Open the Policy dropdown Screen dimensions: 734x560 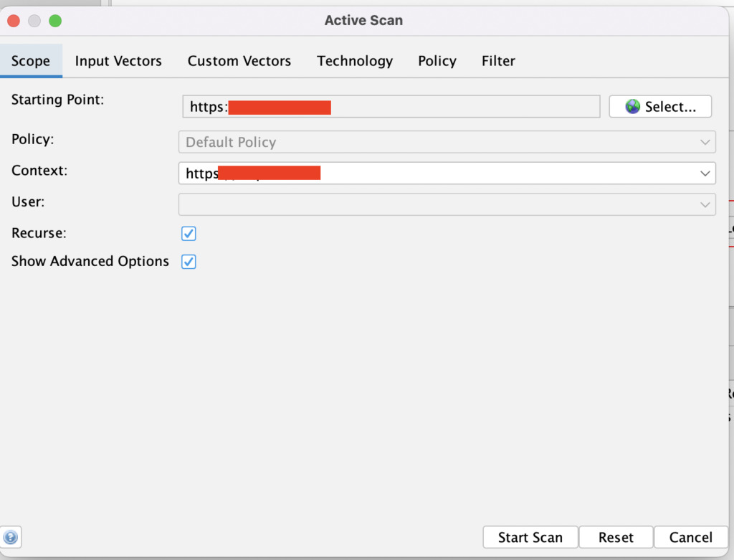[x=447, y=142]
